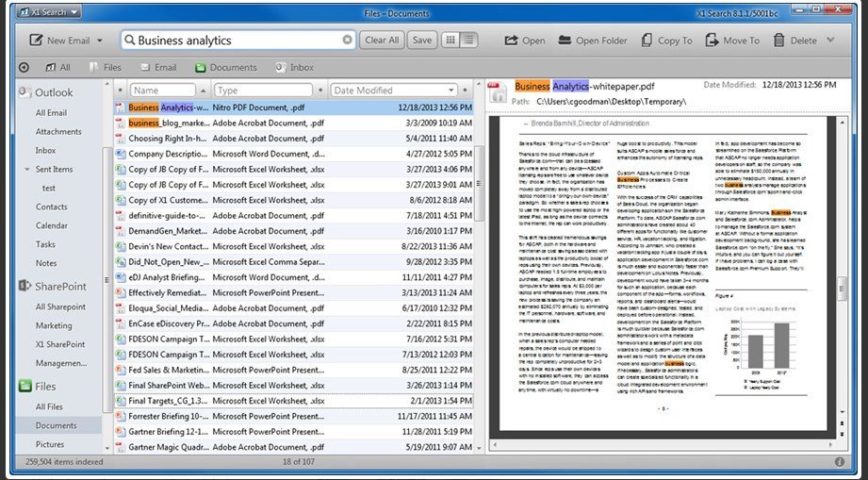The height and width of the screenshot is (480, 868).
Task: Collapse the Sent Items folder
Action: point(27,170)
